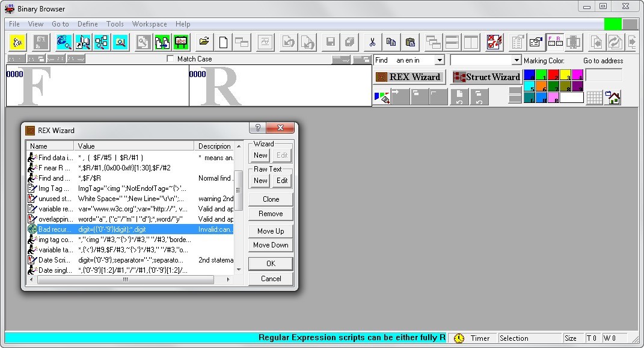
Task: Pick the red marking color 2
Action: click(x=553, y=75)
